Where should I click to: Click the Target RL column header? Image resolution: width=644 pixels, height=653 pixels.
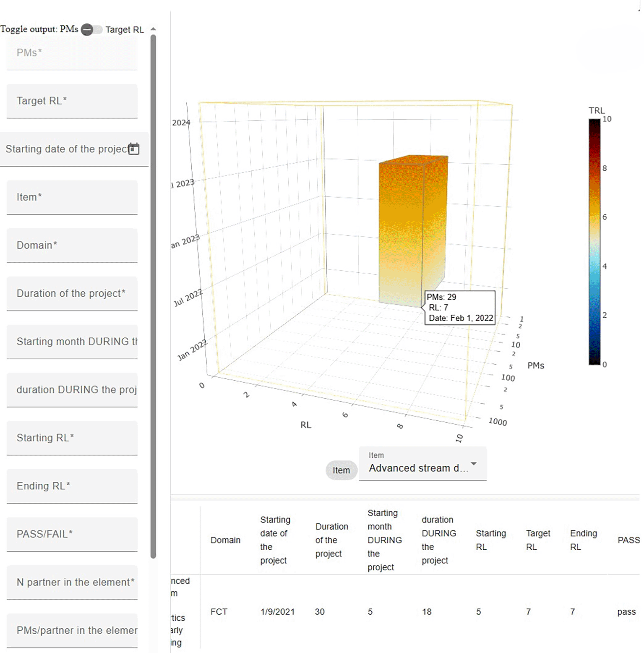coord(538,540)
